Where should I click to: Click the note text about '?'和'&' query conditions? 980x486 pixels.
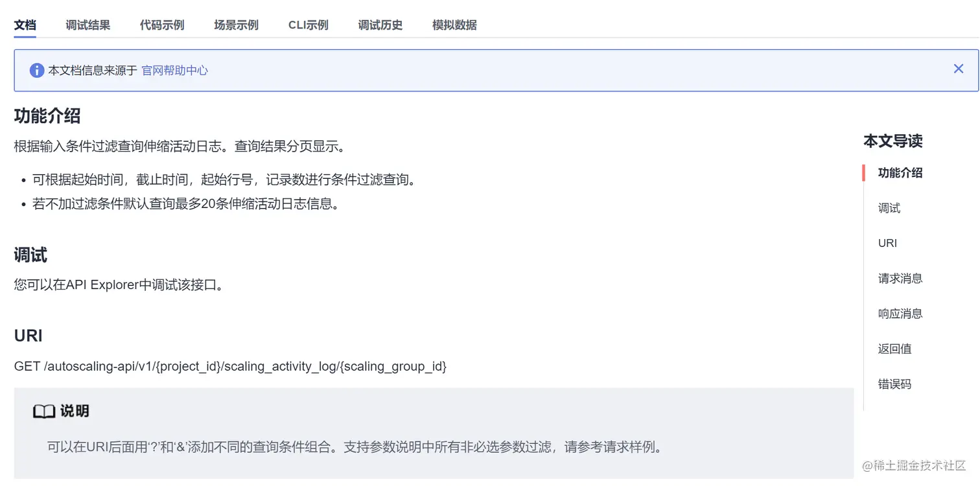pos(355,447)
